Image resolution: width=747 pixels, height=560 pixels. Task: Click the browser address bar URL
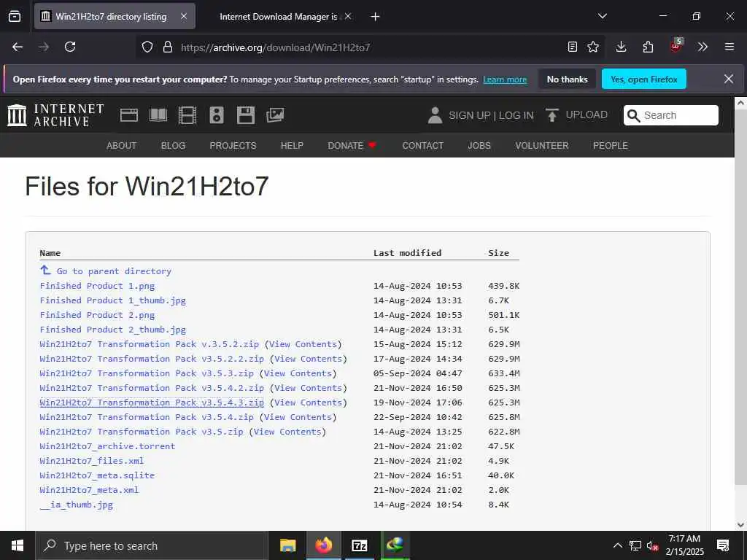click(275, 47)
